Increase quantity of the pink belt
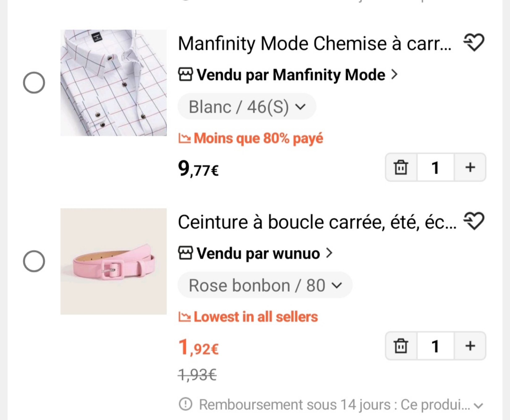The image size is (510, 420). (470, 346)
